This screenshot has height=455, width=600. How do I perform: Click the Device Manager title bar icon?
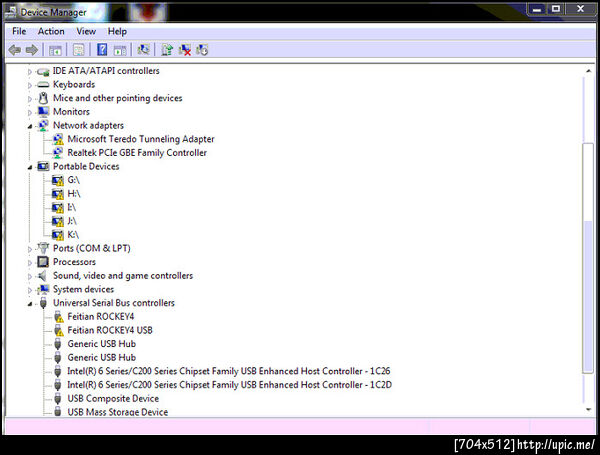point(11,12)
